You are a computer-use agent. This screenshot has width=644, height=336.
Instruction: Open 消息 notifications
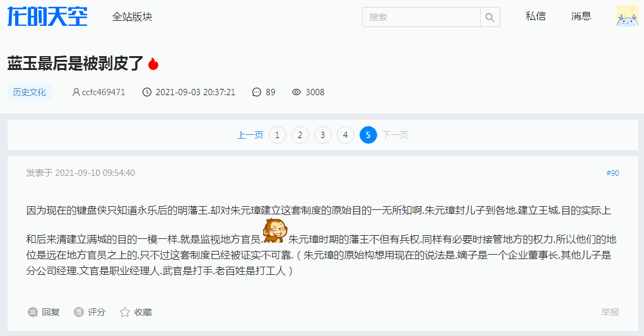coord(581,16)
